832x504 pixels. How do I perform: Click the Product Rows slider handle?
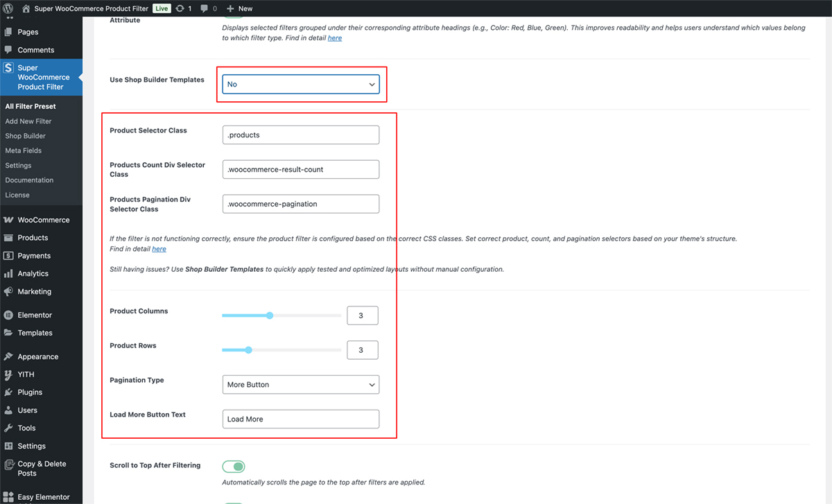(x=248, y=350)
